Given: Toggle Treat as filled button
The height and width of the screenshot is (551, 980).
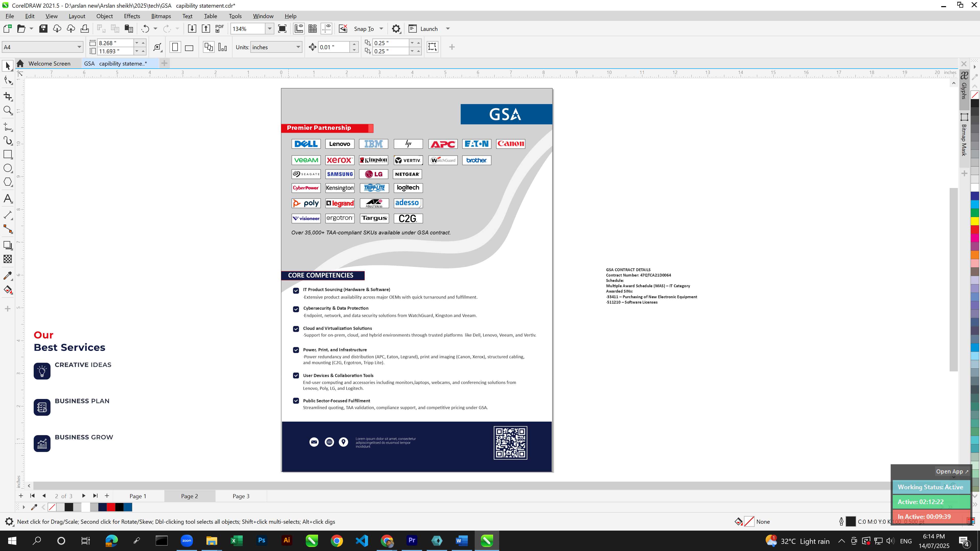Looking at the screenshot, I should (432, 47).
